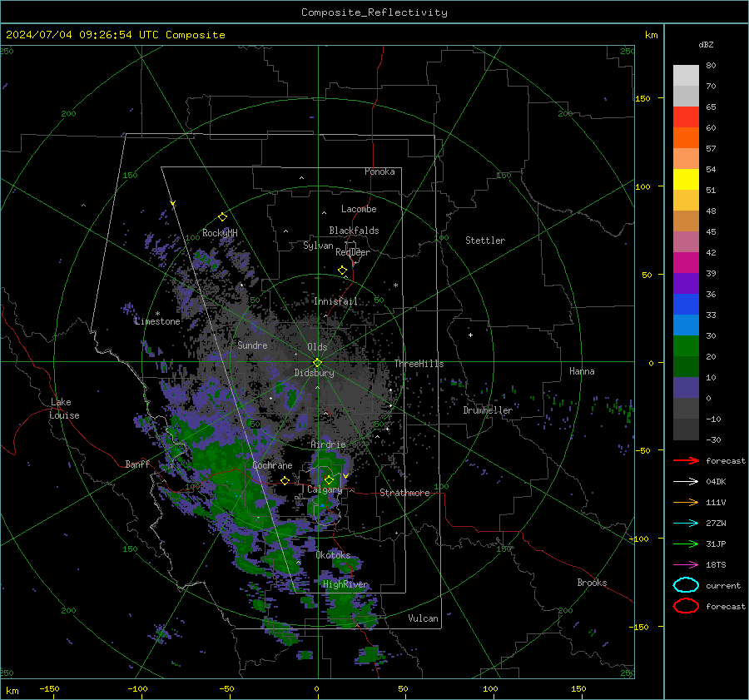
Task: Click the yellow radar marker at Olds
Action: pyautogui.click(x=317, y=363)
